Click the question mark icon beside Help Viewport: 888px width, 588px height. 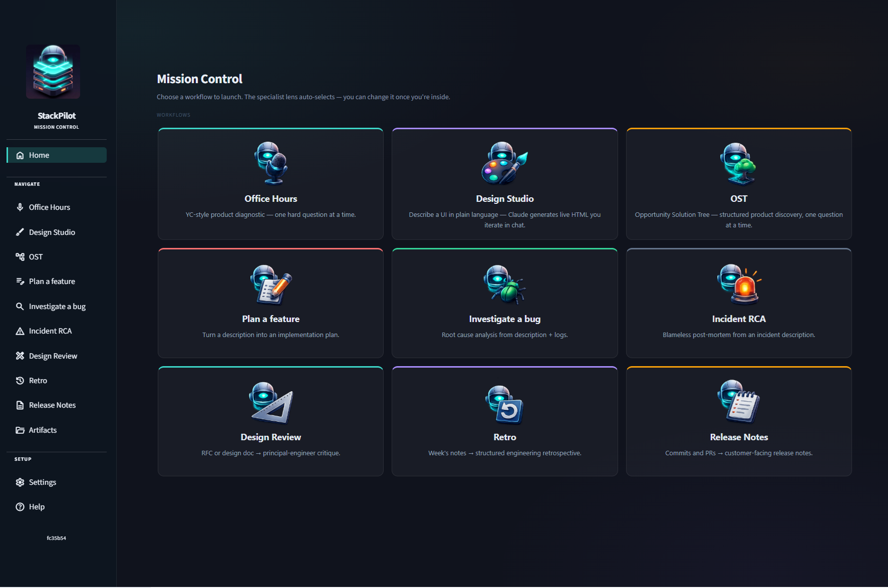click(x=20, y=507)
